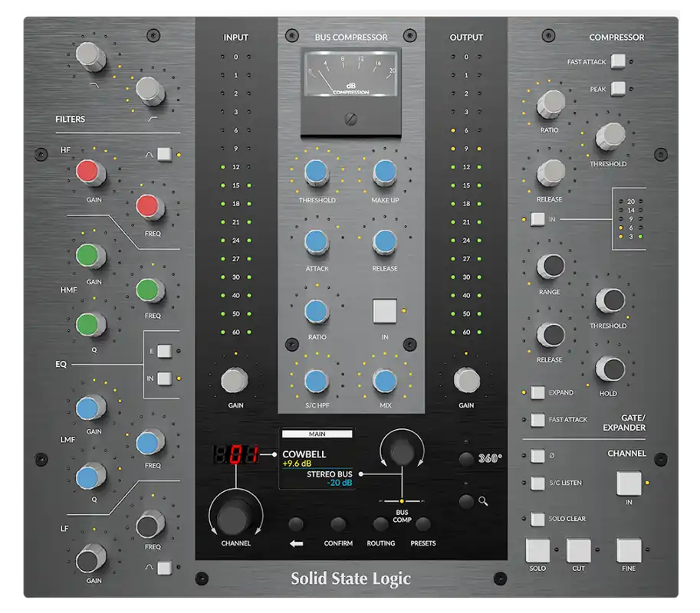The height and width of the screenshot is (613, 700).
Task: Click the Solo button
Action: click(537, 550)
